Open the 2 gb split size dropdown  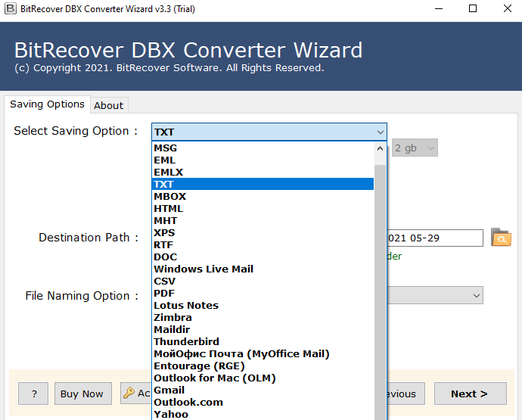click(415, 148)
